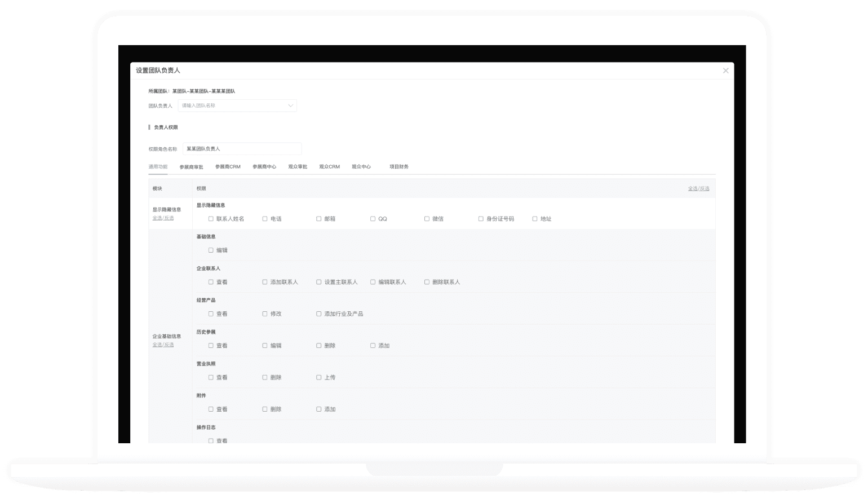Enable the 身份证号码 checkbox
Viewport: 868px width, 494px height.
(x=481, y=219)
